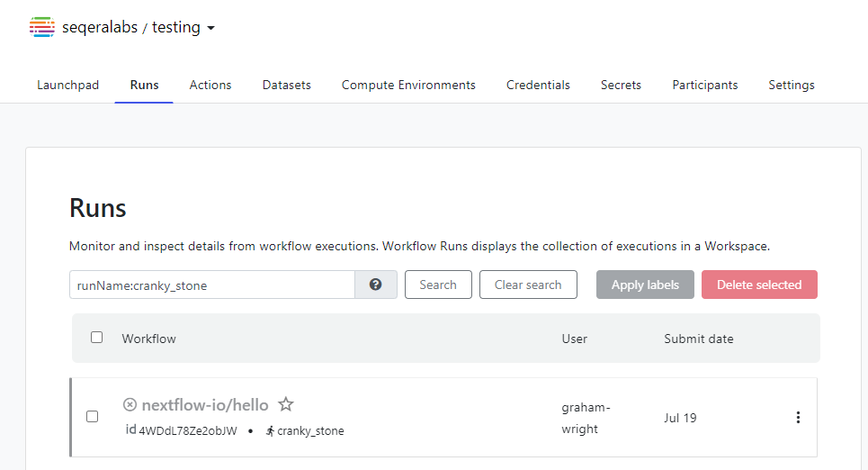Click the Jul 19 submit date

(x=680, y=418)
